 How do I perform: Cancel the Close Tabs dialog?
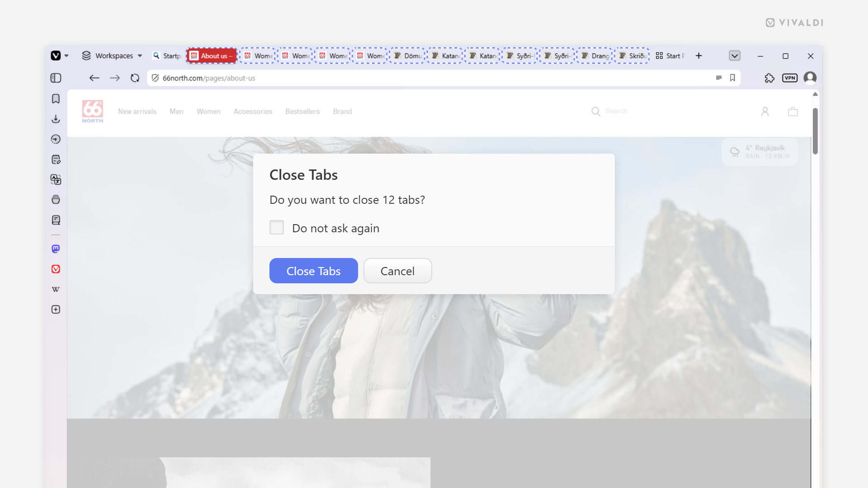pyautogui.click(x=398, y=271)
